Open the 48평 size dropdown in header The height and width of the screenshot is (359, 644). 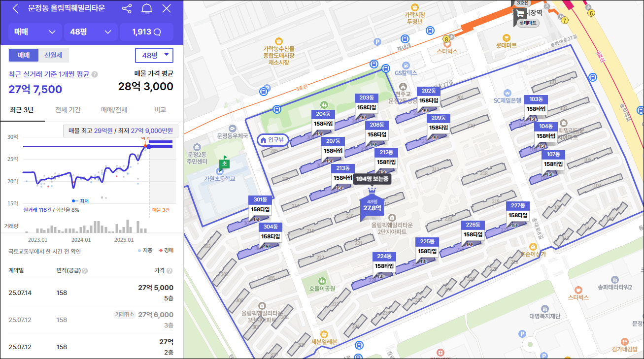pos(91,32)
